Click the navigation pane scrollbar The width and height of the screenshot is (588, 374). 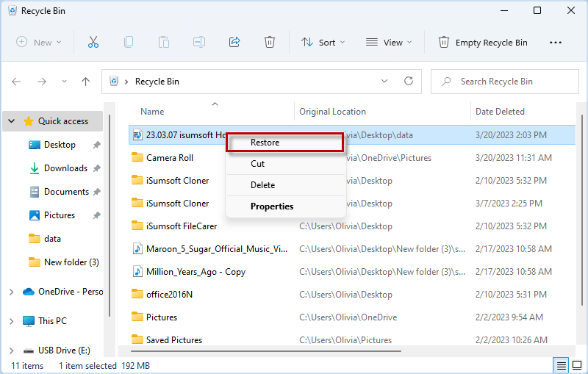click(110, 215)
